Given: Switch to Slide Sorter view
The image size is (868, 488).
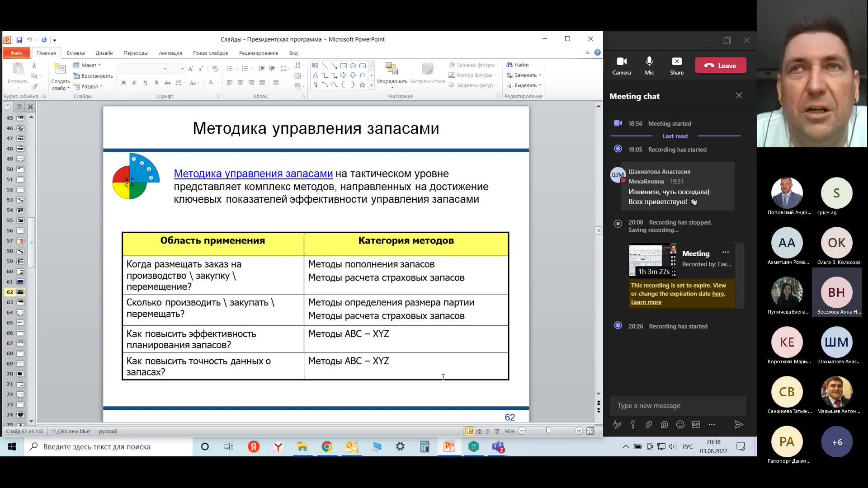Looking at the screenshot, I should (479, 431).
